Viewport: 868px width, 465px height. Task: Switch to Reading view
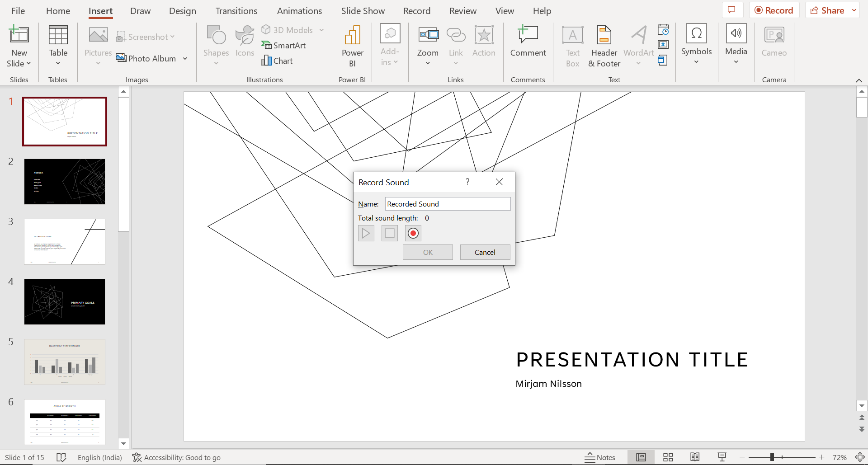click(695, 457)
